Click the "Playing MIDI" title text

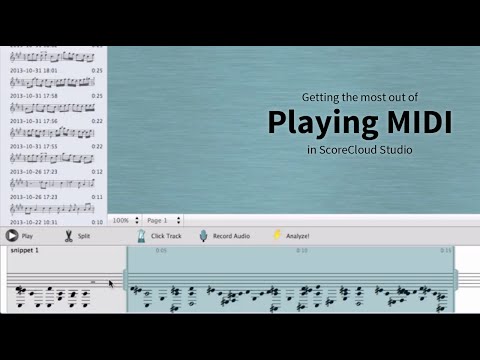point(360,123)
